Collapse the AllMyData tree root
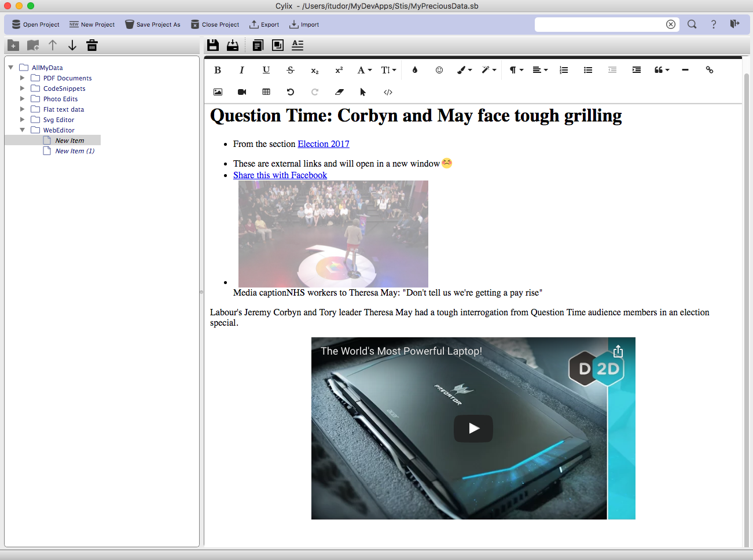Image resolution: width=753 pixels, height=560 pixels. [x=11, y=67]
